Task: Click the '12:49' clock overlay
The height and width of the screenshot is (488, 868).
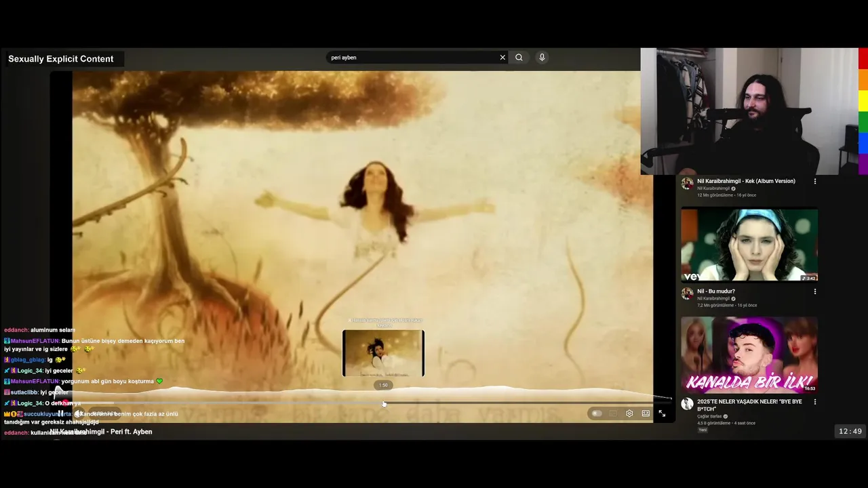Action: click(850, 431)
